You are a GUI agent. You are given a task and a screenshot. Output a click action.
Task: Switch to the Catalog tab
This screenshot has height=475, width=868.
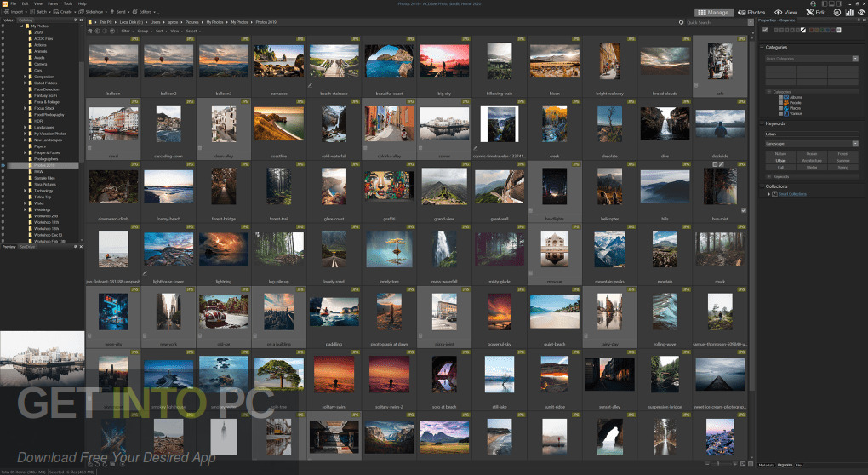[x=26, y=20]
